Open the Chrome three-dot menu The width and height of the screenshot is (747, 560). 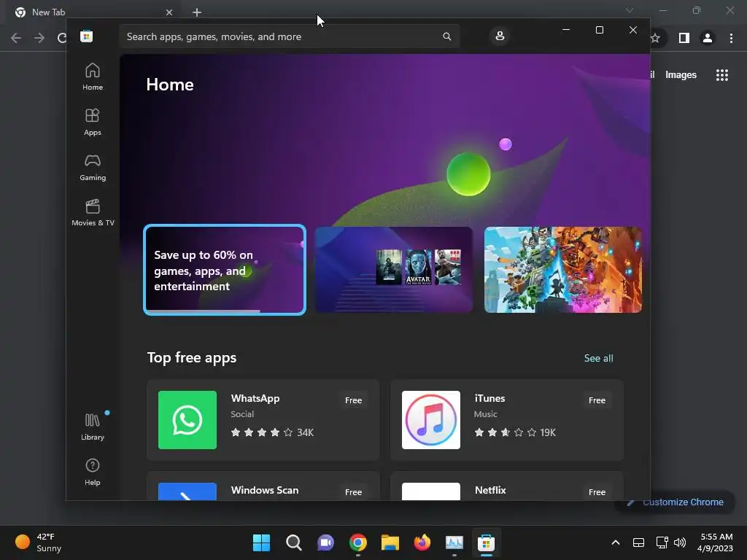[731, 38]
